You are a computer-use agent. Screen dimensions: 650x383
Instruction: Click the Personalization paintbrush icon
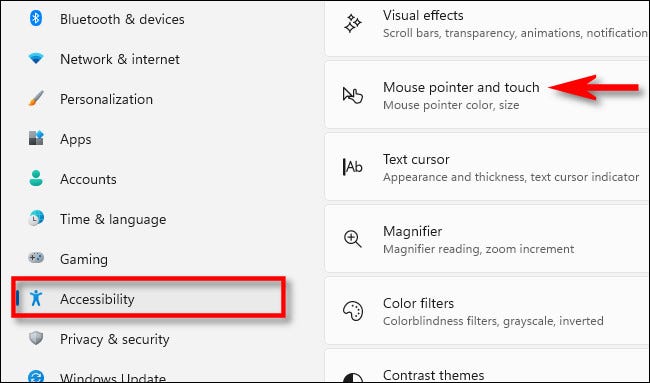click(36, 99)
